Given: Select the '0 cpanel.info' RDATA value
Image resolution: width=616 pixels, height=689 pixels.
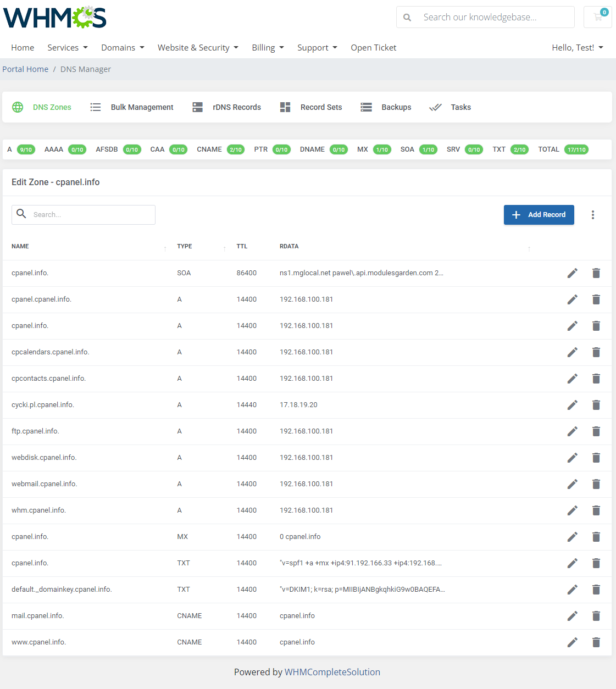Looking at the screenshot, I should pyautogui.click(x=300, y=537).
